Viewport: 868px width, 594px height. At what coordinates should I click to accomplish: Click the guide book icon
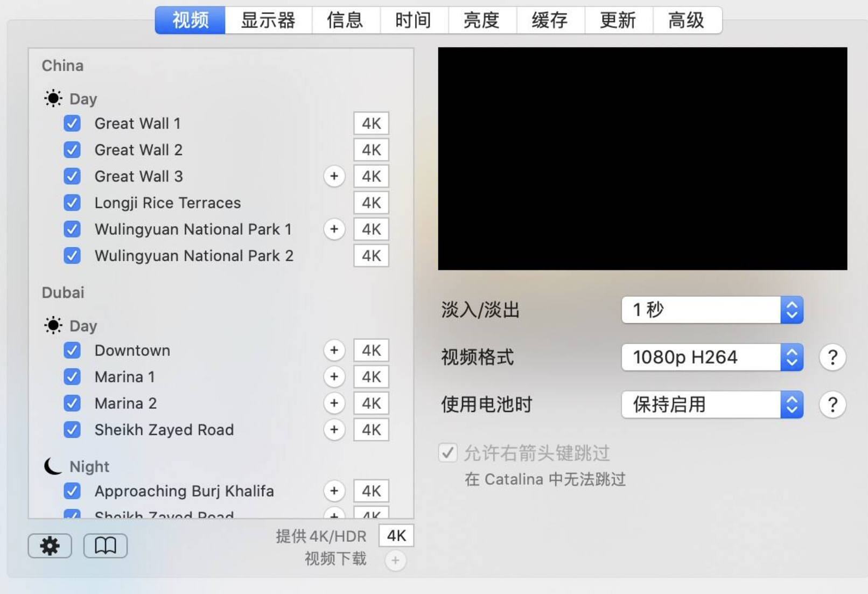(x=105, y=545)
